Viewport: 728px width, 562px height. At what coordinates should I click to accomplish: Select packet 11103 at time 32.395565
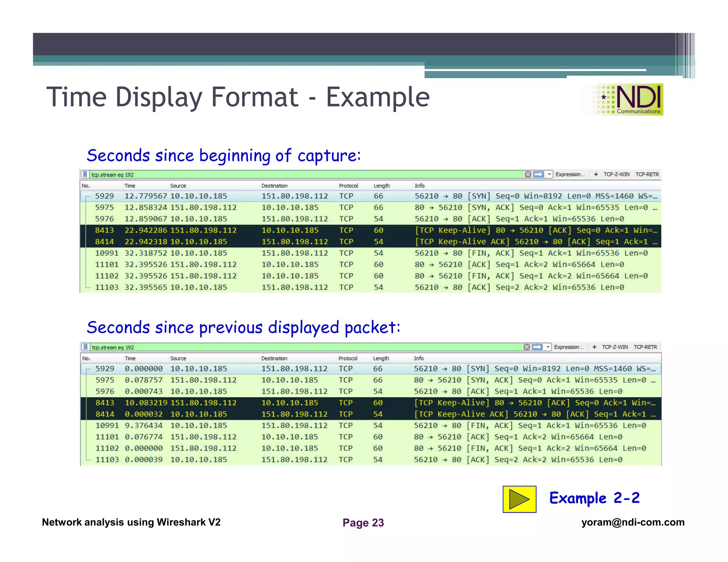[370, 287]
